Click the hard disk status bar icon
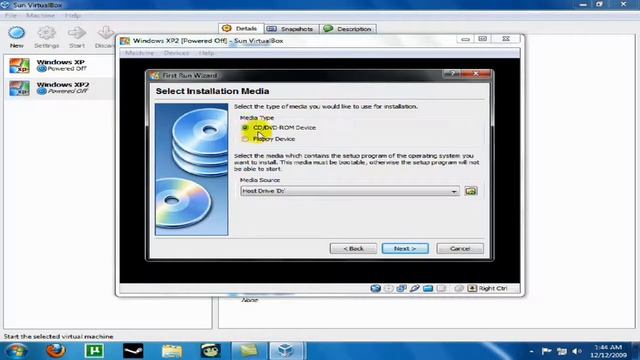 pyautogui.click(x=376, y=288)
